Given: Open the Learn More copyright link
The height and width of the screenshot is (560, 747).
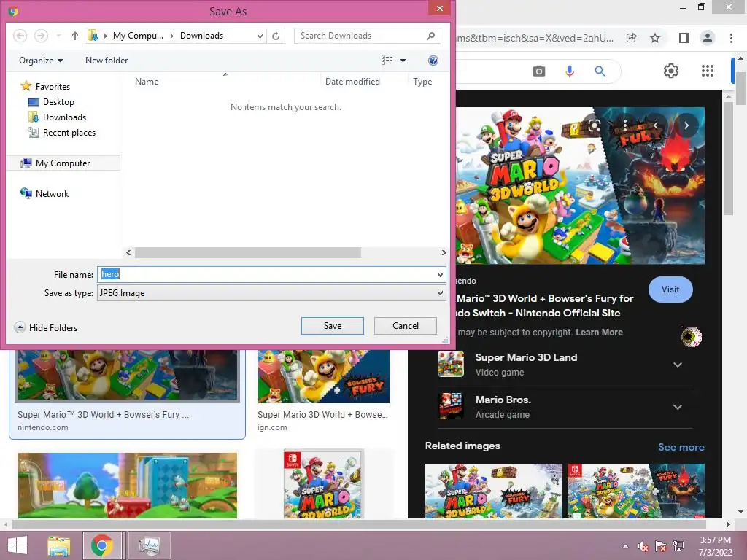Looking at the screenshot, I should 599,332.
